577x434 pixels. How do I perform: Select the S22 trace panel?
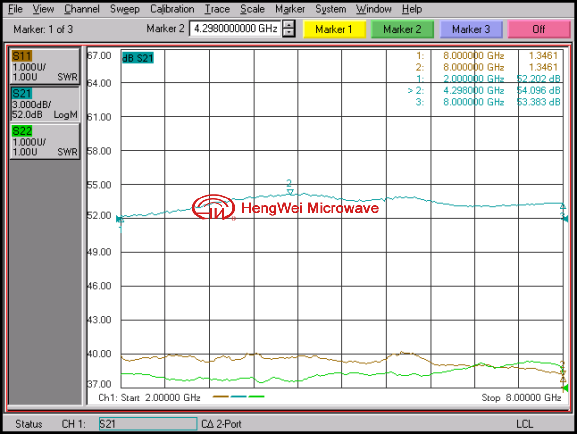pyautogui.click(x=45, y=141)
